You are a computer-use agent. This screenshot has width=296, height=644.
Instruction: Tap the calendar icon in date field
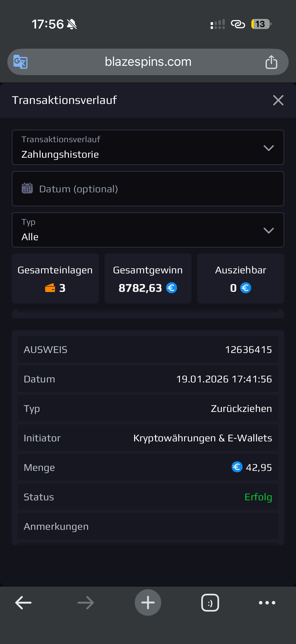(x=27, y=188)
